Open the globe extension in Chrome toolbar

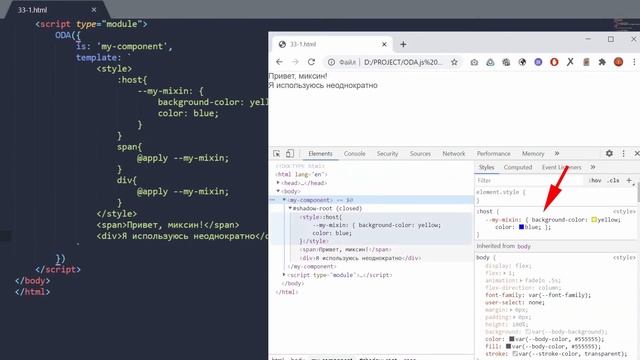click(522, 62)
